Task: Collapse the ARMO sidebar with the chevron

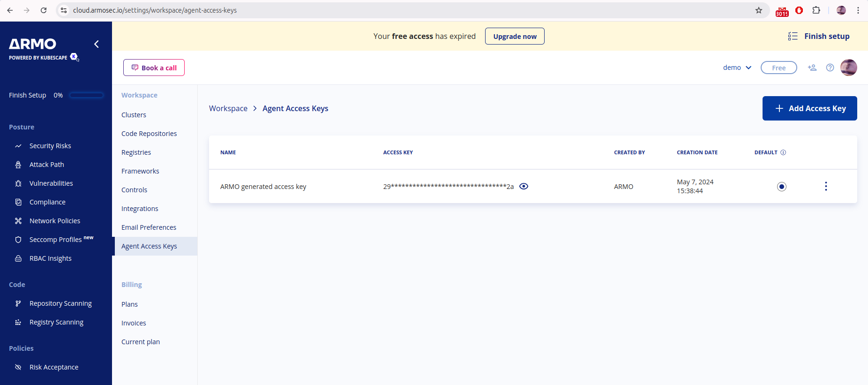Action: tap(97, 44)
